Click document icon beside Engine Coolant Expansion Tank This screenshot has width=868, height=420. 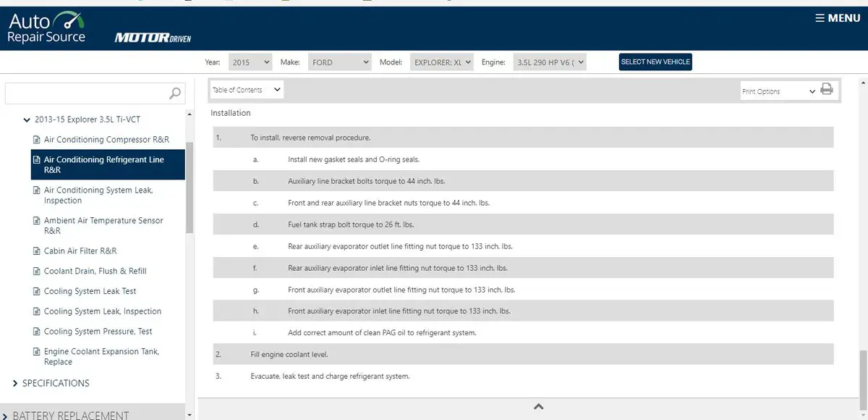click(37, 352)
